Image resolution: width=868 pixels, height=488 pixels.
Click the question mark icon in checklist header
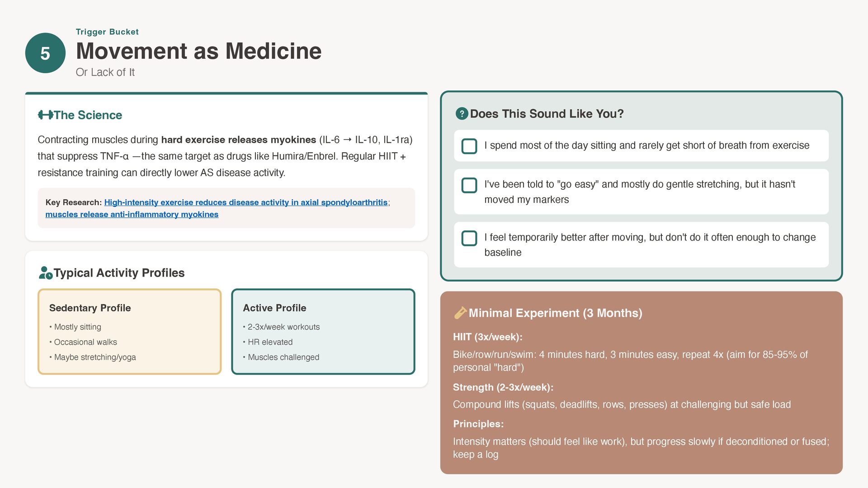coord(461,113)
